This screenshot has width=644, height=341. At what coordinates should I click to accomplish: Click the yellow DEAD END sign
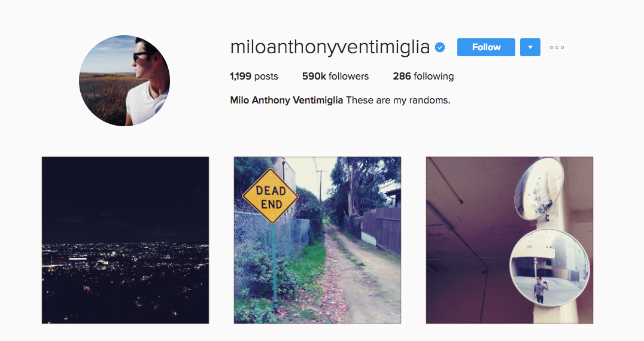271,197
